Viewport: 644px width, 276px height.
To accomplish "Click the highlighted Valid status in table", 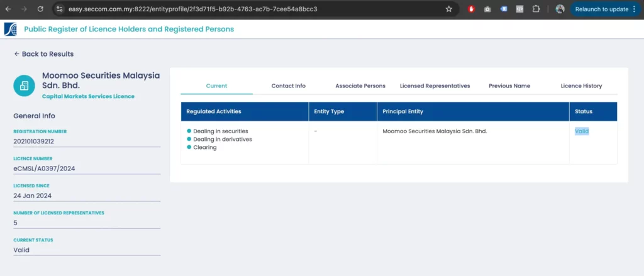I will tap(582, 131).
